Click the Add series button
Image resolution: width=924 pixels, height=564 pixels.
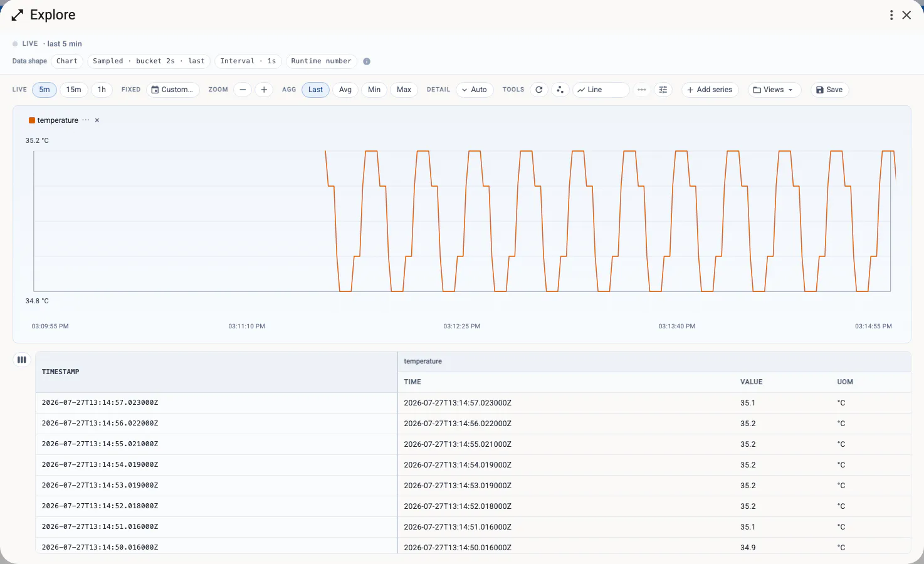pos(710,90)
